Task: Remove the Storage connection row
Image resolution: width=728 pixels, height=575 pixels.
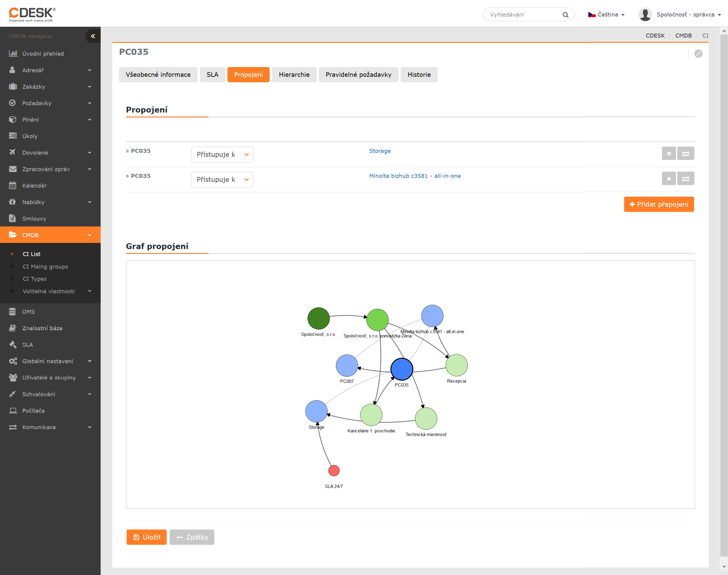Action: coord(669,153)
